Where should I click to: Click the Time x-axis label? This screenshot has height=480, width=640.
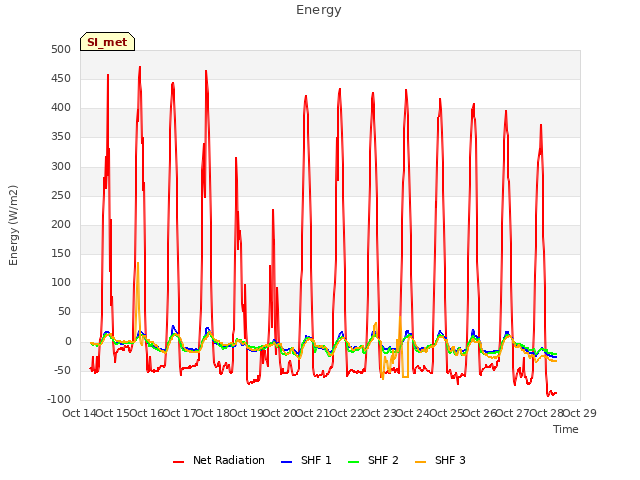[x=566, y=429]
